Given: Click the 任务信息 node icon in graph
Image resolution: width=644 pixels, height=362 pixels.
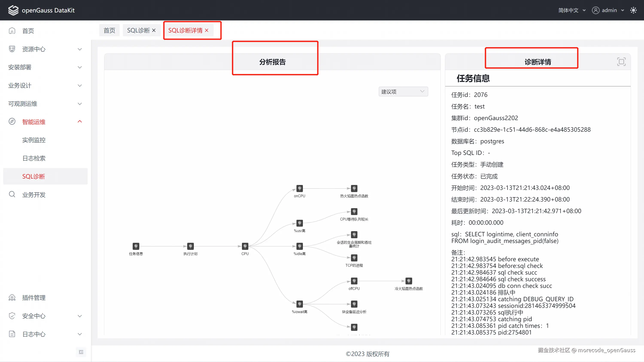Looking at the screenshot, I should pos(136,246).
